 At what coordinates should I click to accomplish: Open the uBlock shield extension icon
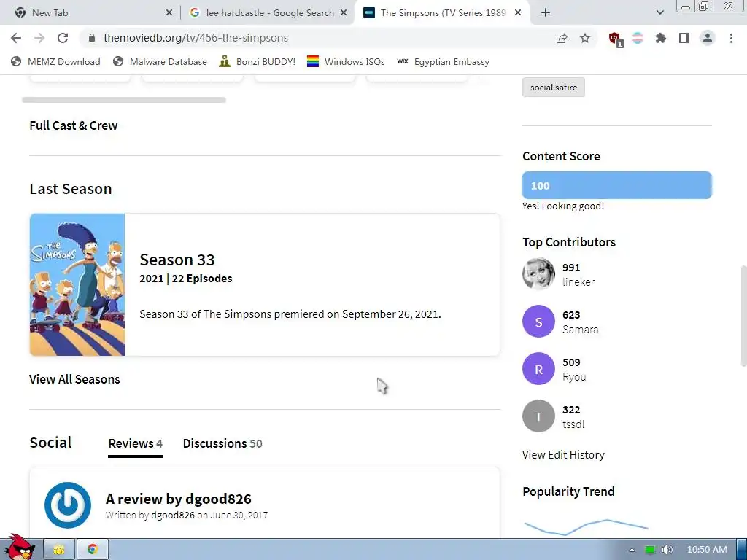(x=616, y=39)
